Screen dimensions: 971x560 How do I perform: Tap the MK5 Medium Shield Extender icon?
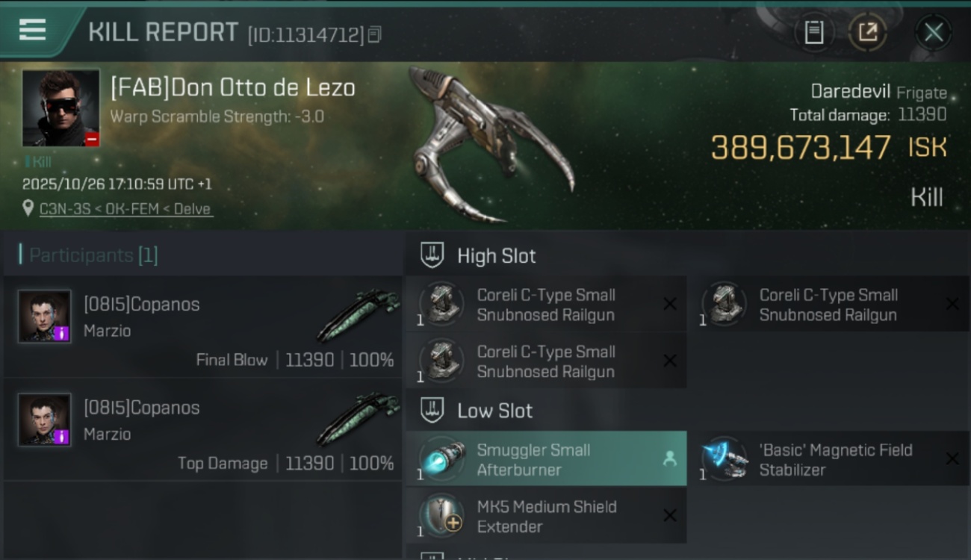click(x=441, y=516)
